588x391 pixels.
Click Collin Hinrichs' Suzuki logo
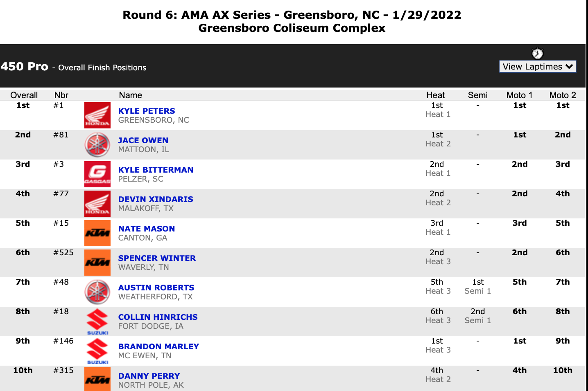point(97,321)
